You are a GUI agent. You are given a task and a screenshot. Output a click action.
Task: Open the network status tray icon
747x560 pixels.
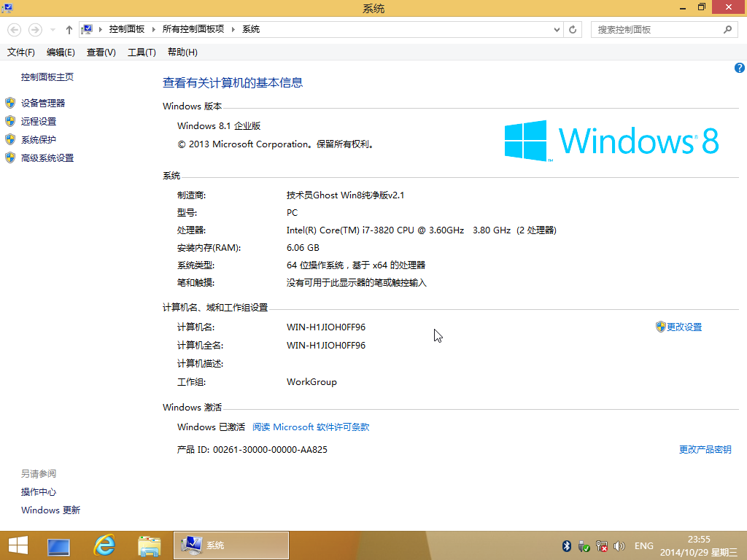pyautogui.click(x=602, y=546)
